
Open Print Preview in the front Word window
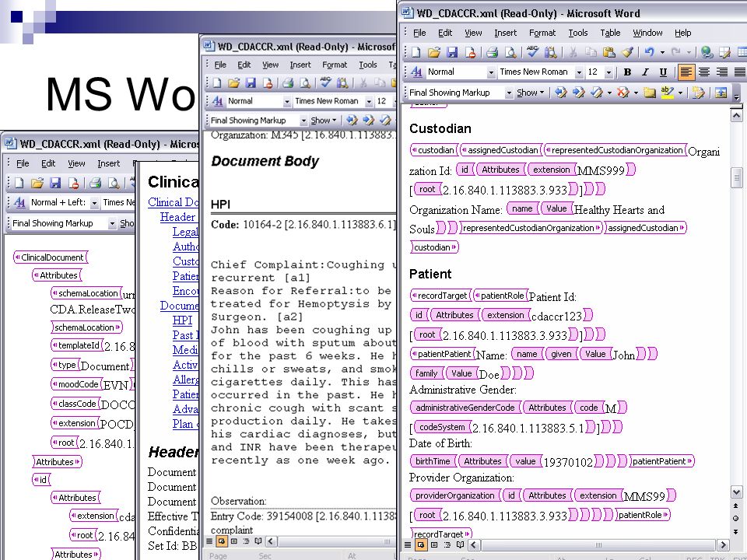tap(510, 52)
